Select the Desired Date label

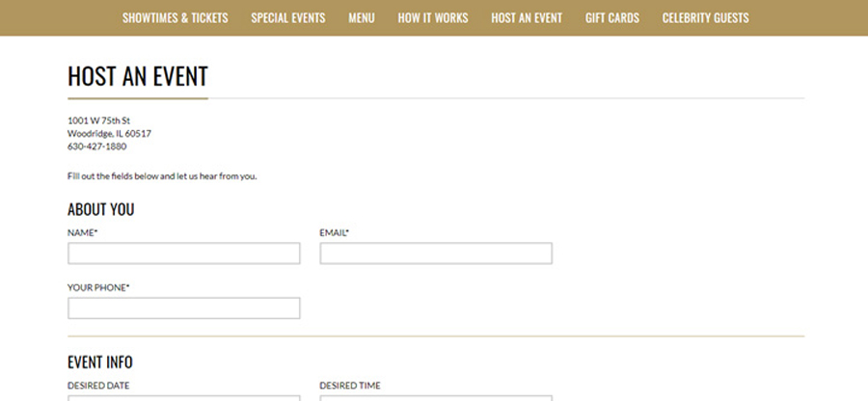(98, 386)
